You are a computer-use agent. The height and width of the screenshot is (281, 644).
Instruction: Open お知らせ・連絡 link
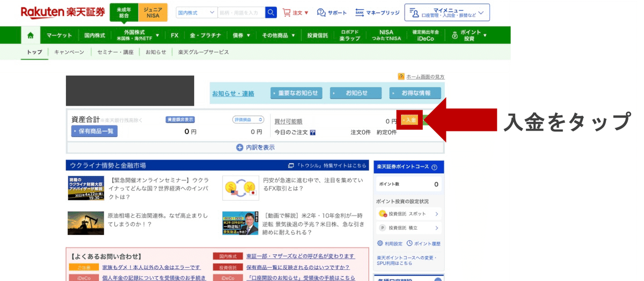(x=233, y=93)
